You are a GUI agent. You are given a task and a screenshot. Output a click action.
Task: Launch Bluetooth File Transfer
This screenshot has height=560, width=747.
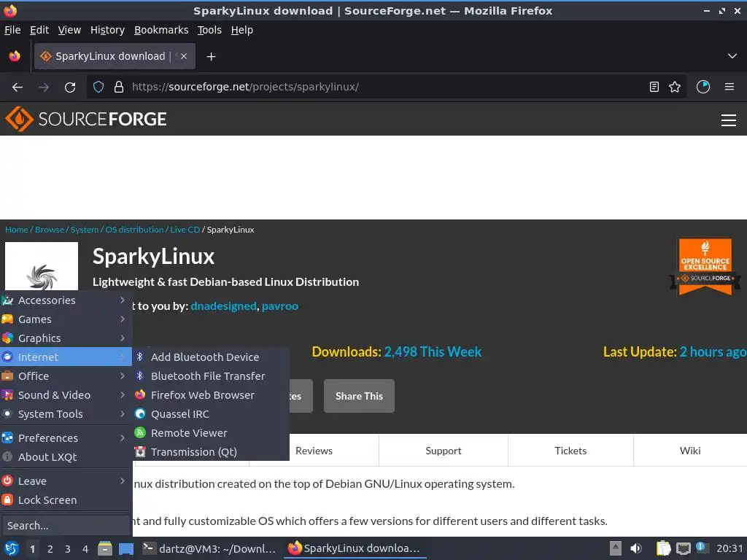point(211,376)
